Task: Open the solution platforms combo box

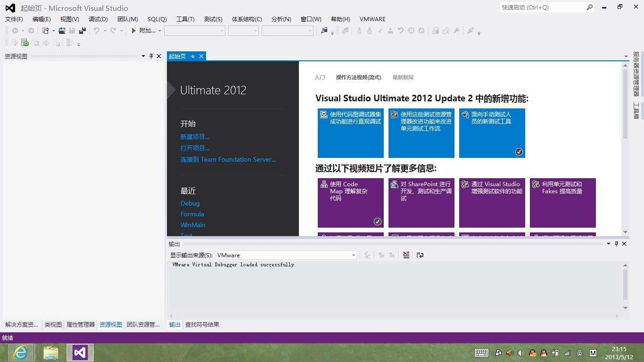Action: (244, 31)
